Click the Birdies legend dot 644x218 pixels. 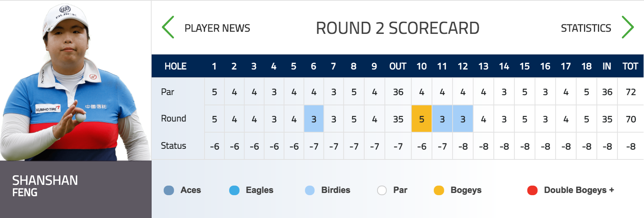[x=310, y=190]
